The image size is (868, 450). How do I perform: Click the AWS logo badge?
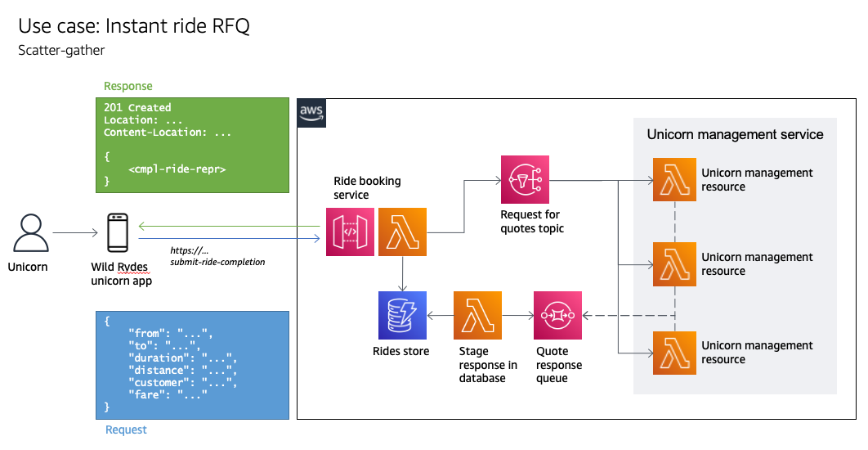click(311, 113)
